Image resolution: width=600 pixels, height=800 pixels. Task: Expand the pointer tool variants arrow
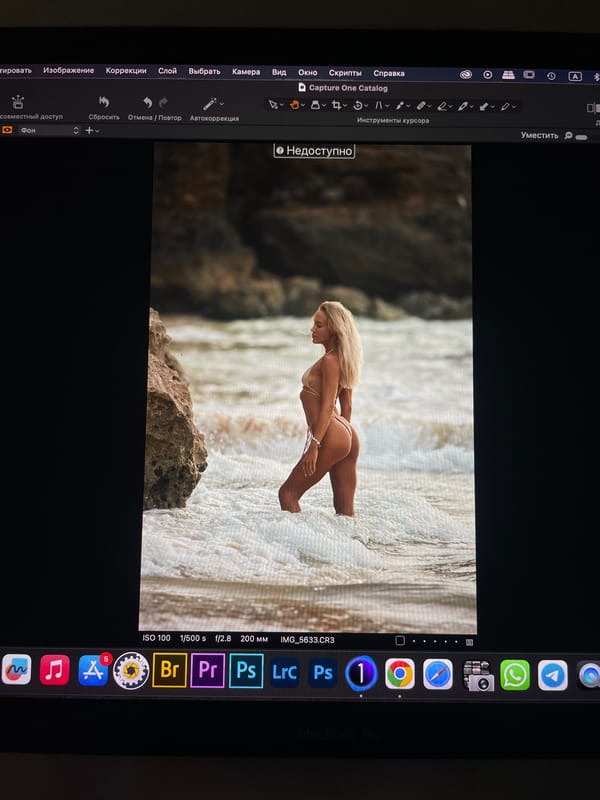point(282,105)
